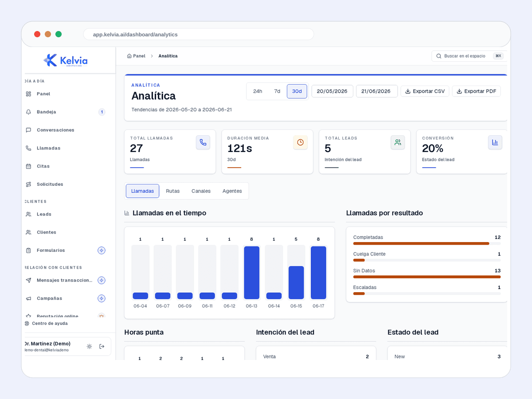Click the Sin Datos progress bar
Viewport: 532px width, 399px height.
click(x=427, y=277)
